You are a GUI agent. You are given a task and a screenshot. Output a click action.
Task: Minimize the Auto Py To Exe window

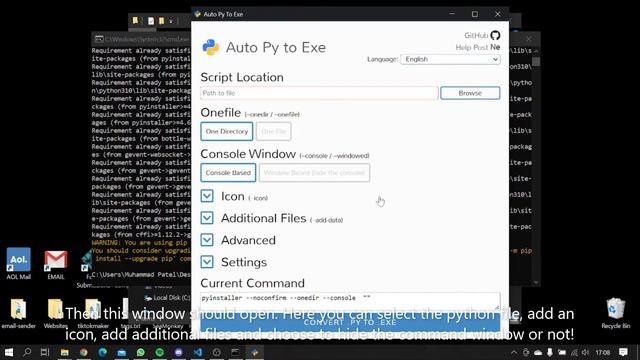click(x=452, y=14)
